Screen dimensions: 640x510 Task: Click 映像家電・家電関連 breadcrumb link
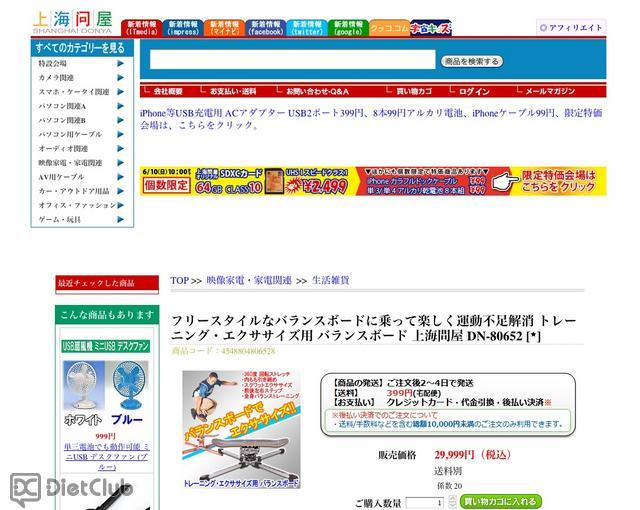(249, 281)
